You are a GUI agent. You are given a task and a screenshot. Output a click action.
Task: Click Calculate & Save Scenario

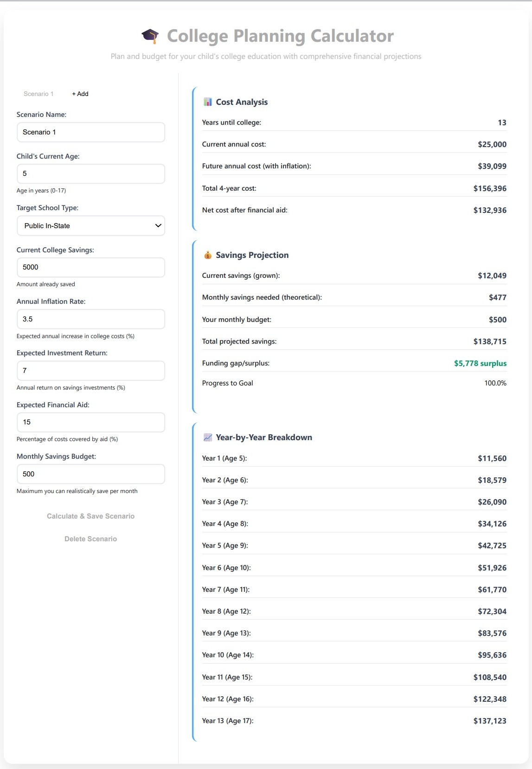(90, 516)
